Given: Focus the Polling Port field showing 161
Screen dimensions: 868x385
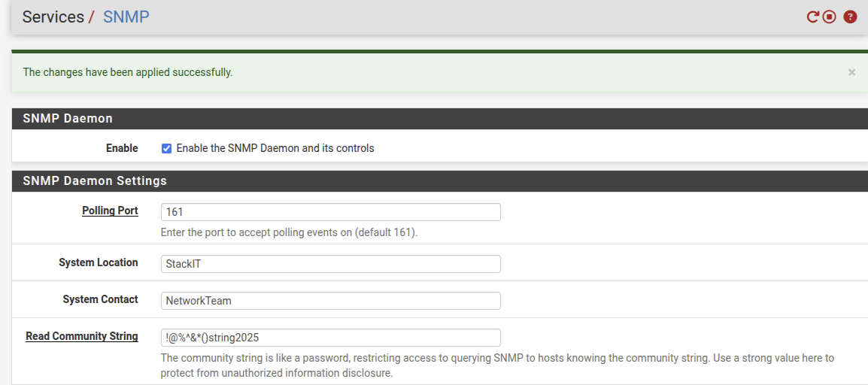Looking at the screenshot, I should (330, 212).
